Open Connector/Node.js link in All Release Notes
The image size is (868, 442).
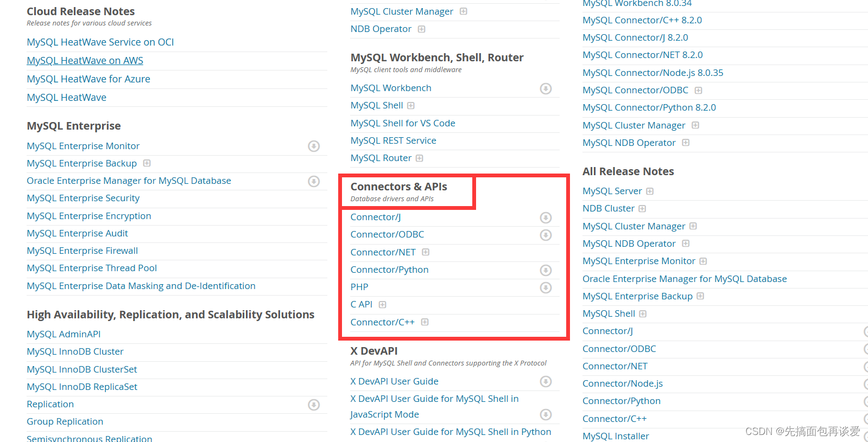[623, 383]
